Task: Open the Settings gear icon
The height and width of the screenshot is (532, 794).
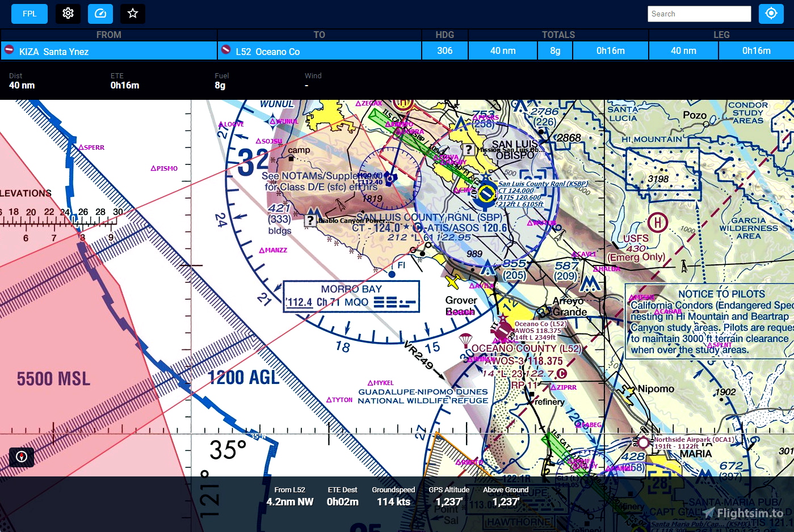Action: 68,14
